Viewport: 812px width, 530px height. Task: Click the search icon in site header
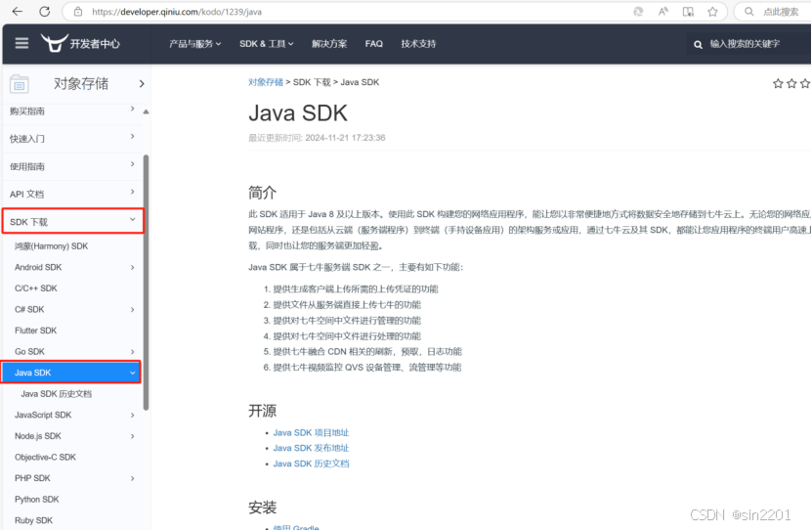click(x=698, y=45)
